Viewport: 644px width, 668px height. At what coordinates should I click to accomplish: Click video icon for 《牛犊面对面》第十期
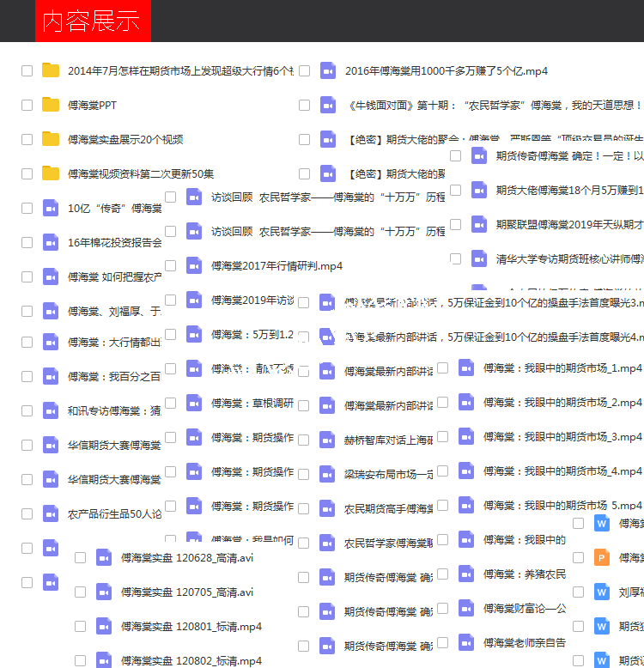click(x=327, y=105)
